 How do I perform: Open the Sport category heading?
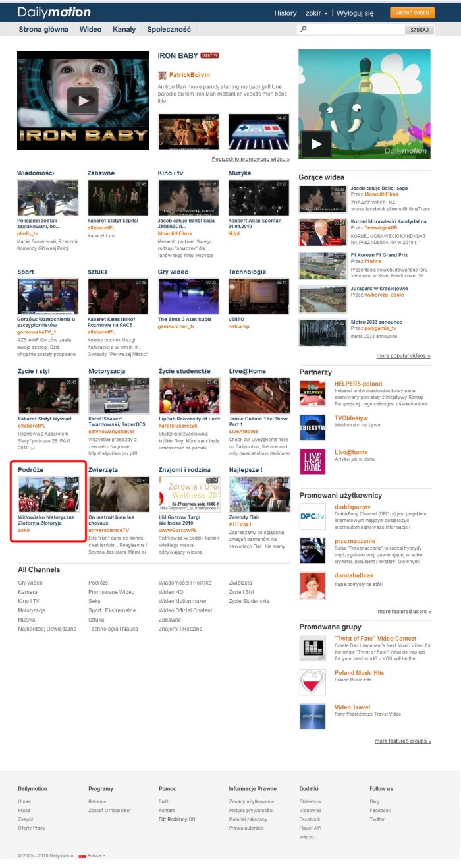26,272
